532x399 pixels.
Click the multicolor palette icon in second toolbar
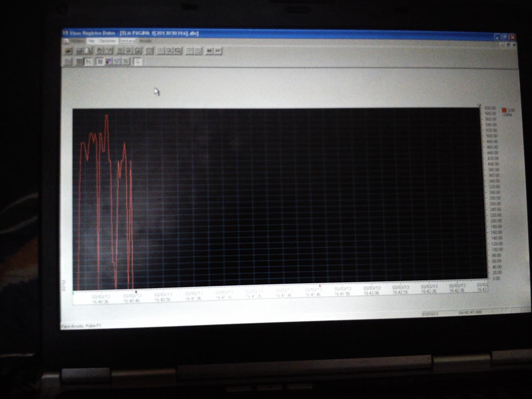click(109, 62)
